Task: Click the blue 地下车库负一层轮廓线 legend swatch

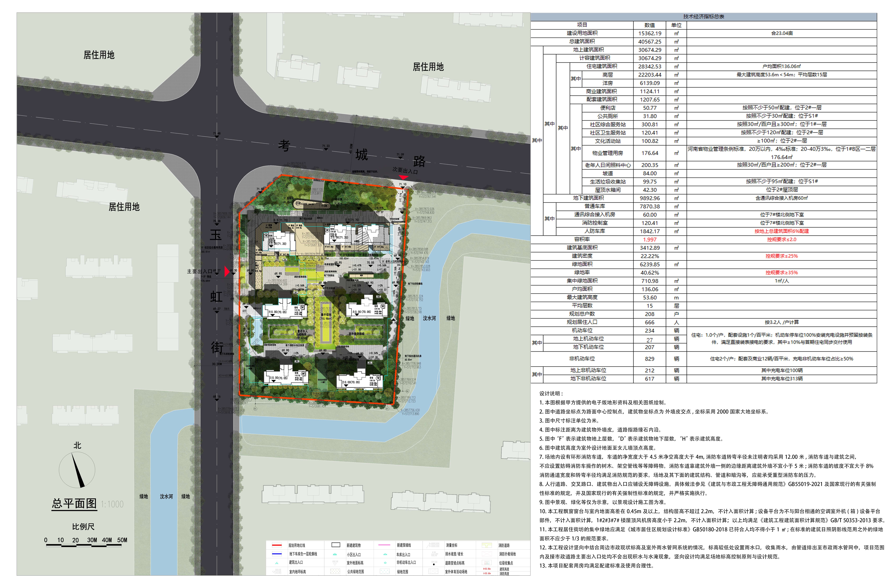Action: click(277, 554)
